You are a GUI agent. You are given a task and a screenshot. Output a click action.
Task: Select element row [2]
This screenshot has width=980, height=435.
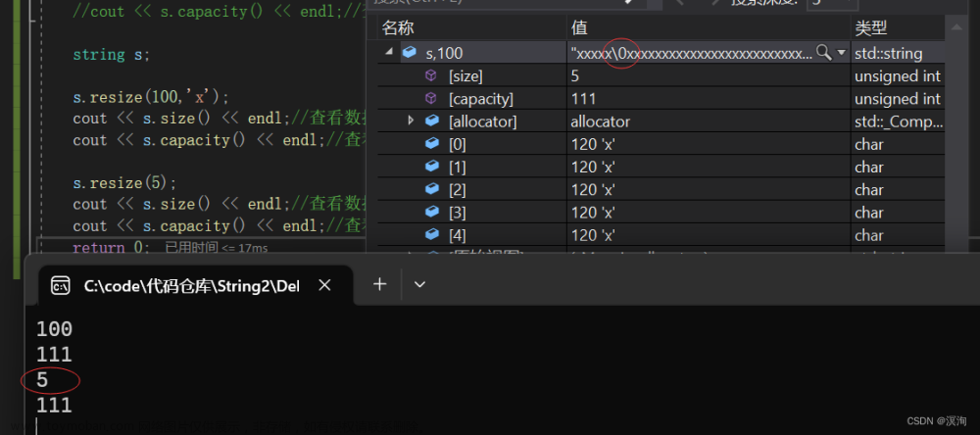(661, 189)
